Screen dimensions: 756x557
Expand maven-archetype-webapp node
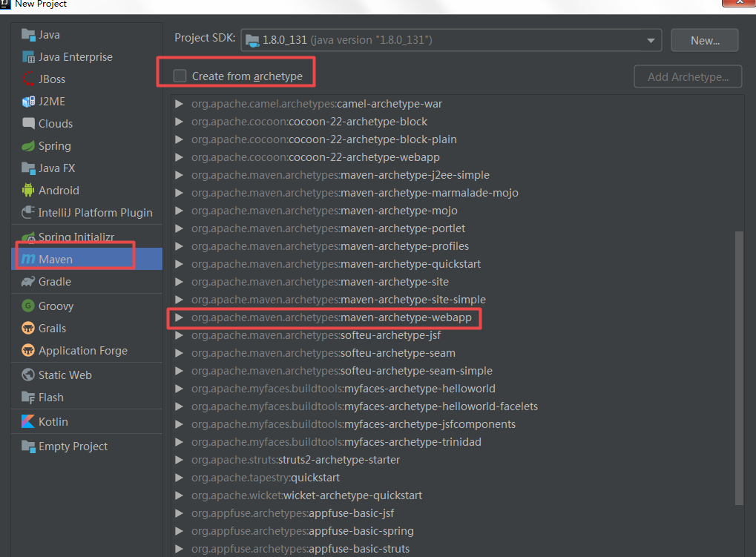tap(179, 317)
